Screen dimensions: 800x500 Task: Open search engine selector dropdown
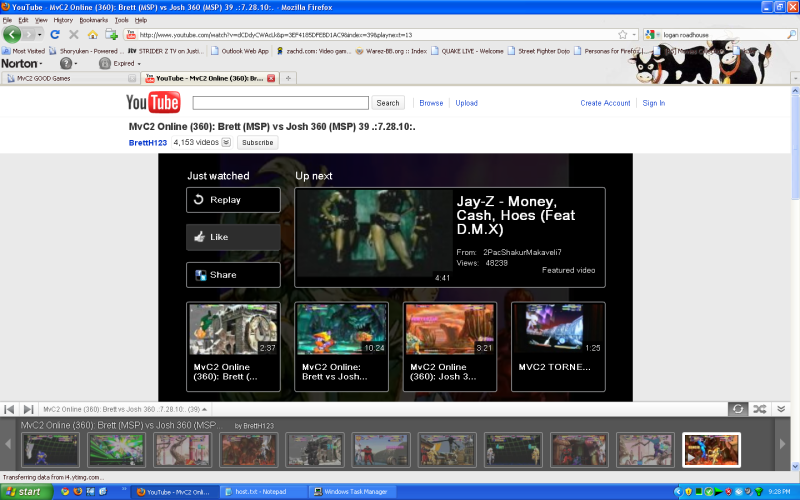pyautogui.click(x=653, y=35)
